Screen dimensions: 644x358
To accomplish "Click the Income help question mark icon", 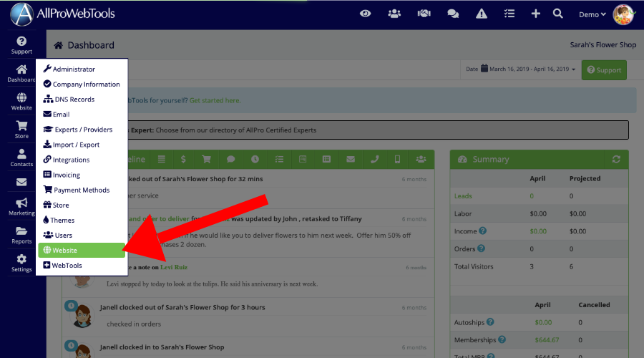I will click(482, 231).
